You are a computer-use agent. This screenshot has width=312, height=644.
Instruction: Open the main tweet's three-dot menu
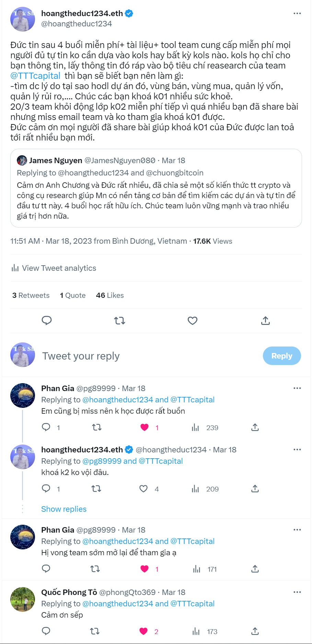pos(297,13)
